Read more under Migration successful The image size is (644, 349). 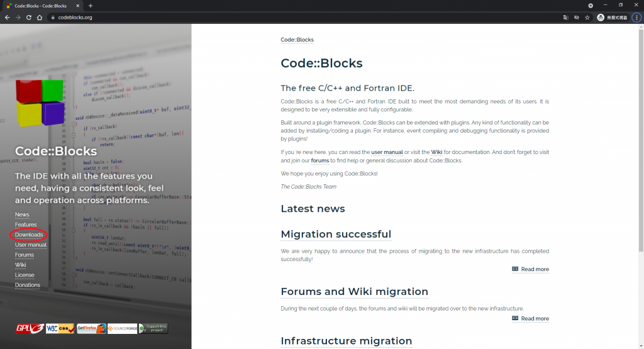535,269
